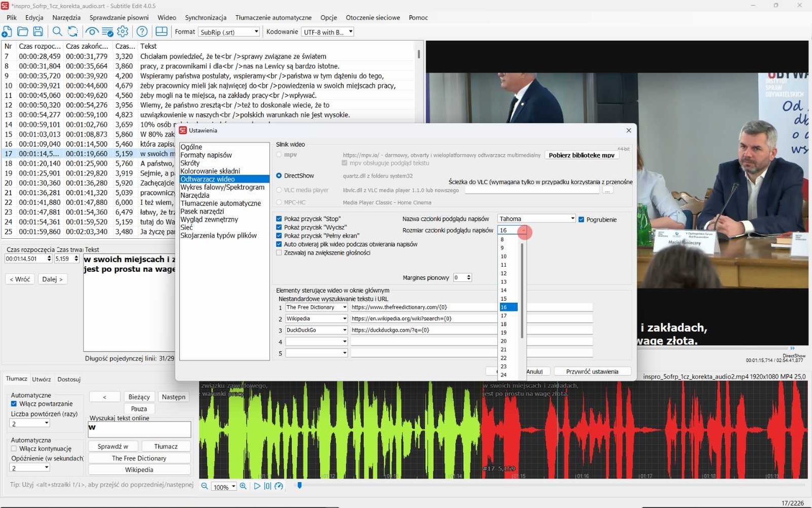Click the center-on-position waveform icon
Screen dimensions: 812x508
click(x=267, y=486)
